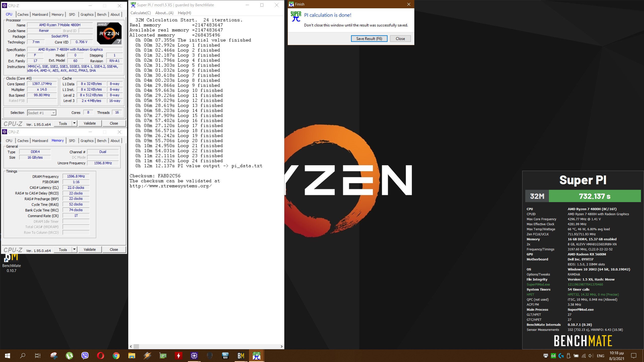Click Close button in upper CPU-Z
This screenshot has width=644, height=362.
coord(114,123)
